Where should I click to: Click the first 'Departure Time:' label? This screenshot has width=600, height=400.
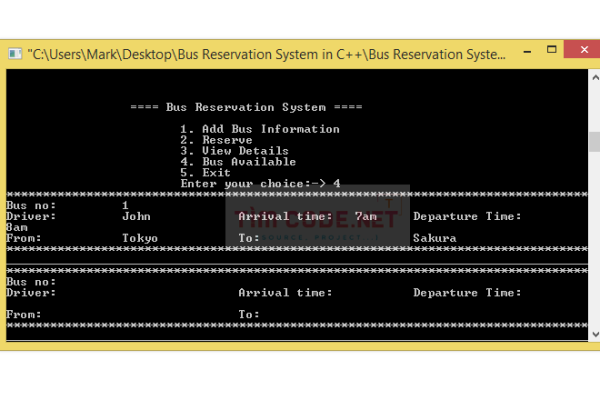(x=467, y=216)
